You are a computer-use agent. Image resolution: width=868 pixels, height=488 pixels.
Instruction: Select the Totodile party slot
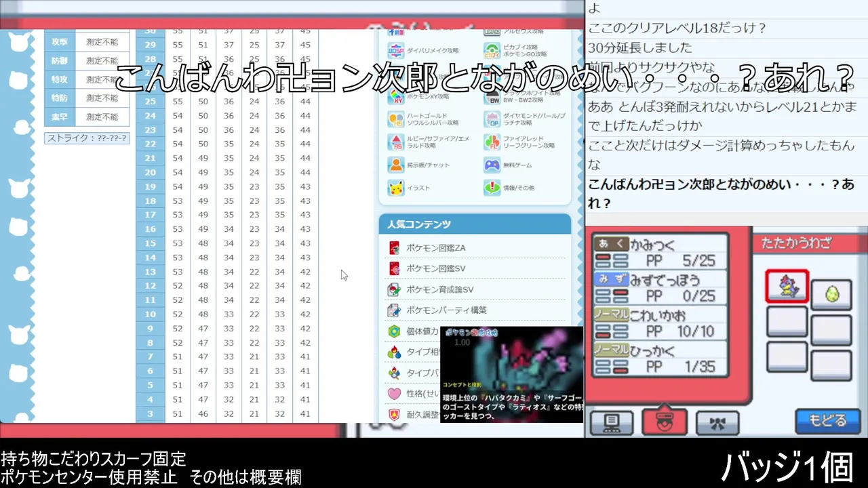[x=787, y=285]
